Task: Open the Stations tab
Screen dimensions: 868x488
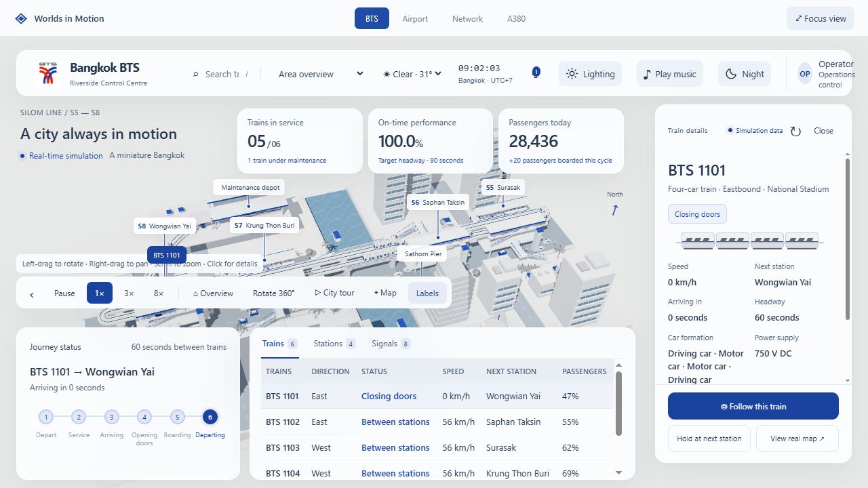Action: click(x=334, y=344)
